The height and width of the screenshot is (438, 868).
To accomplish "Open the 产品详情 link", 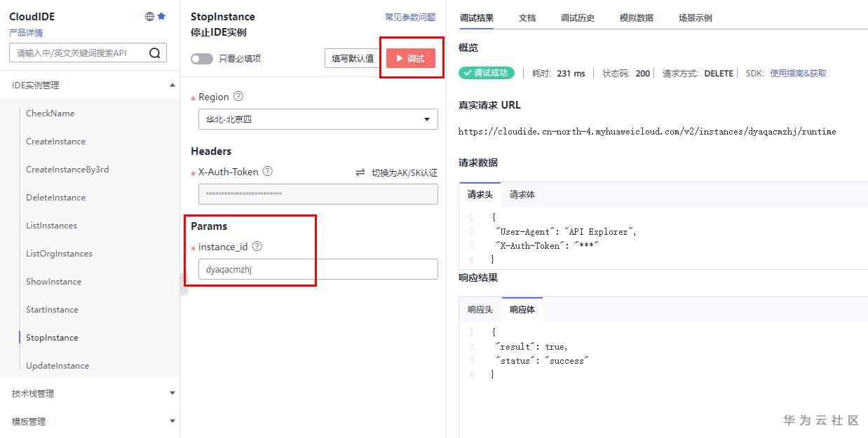I will [x=26, y=32].
